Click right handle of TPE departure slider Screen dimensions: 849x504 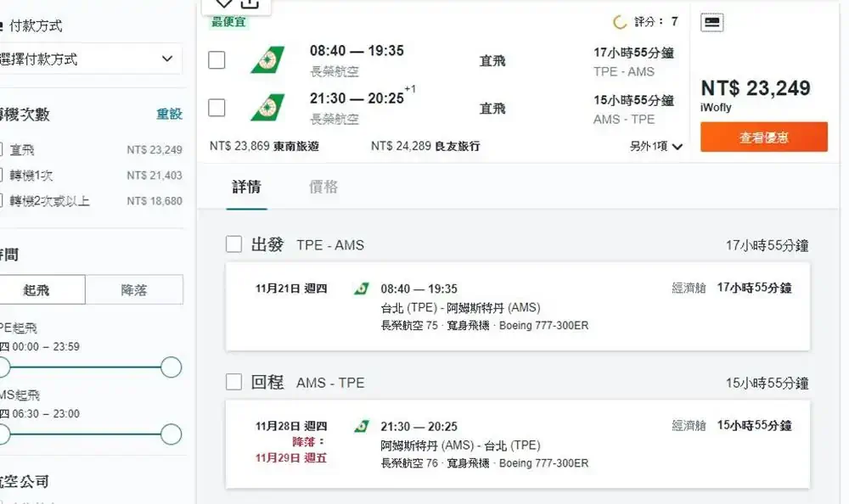coord(171,367)
